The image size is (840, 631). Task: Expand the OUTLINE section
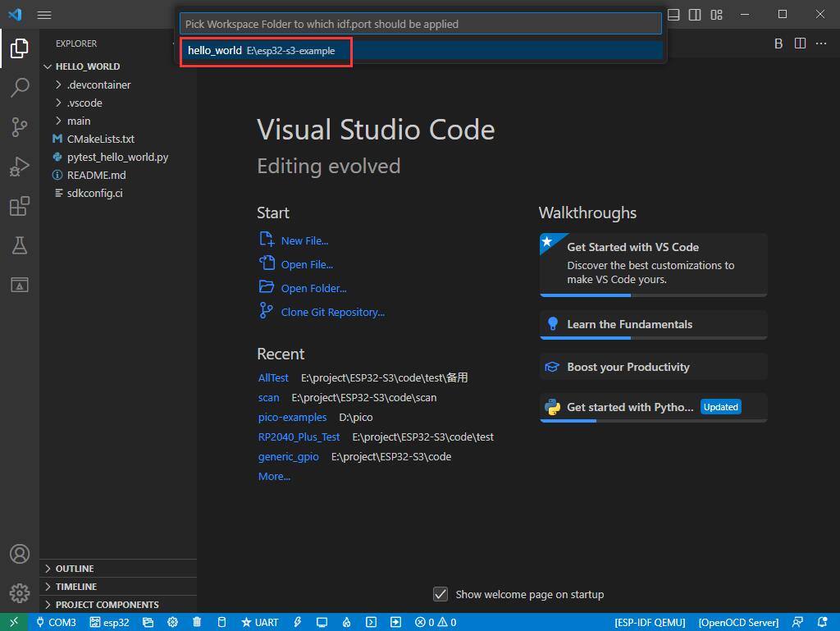[74, 569]
